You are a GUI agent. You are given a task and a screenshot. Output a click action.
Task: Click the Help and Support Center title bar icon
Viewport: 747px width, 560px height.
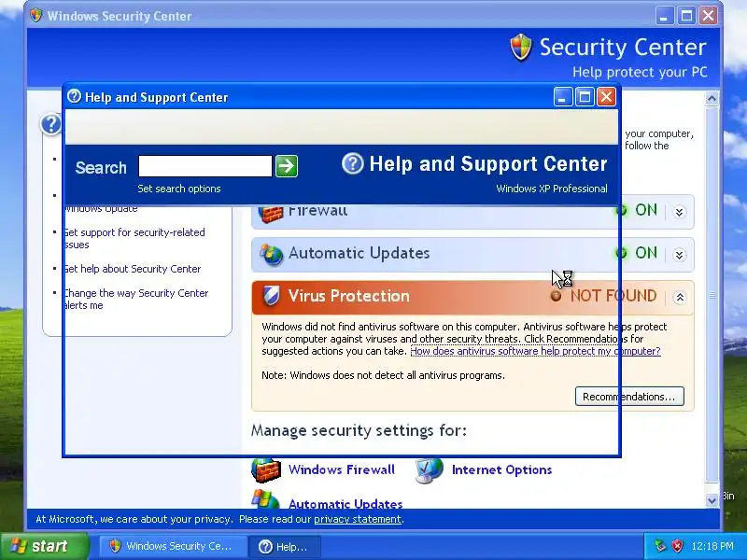point(74,96)
